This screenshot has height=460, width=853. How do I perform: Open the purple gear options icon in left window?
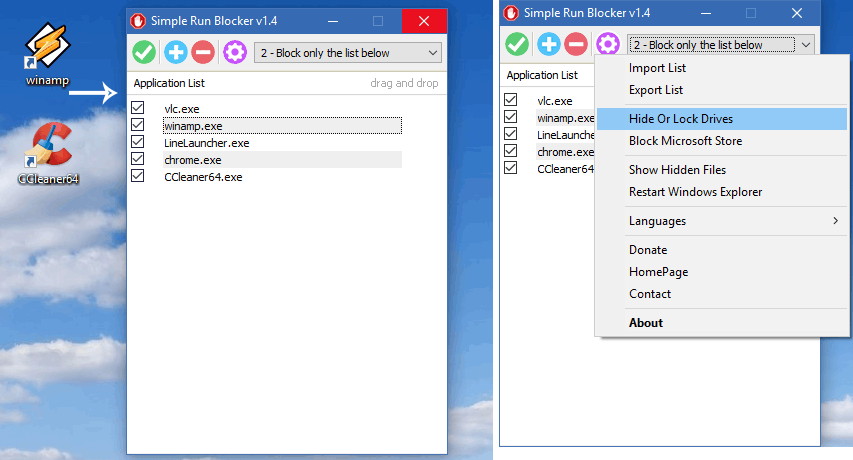[235, 52]
